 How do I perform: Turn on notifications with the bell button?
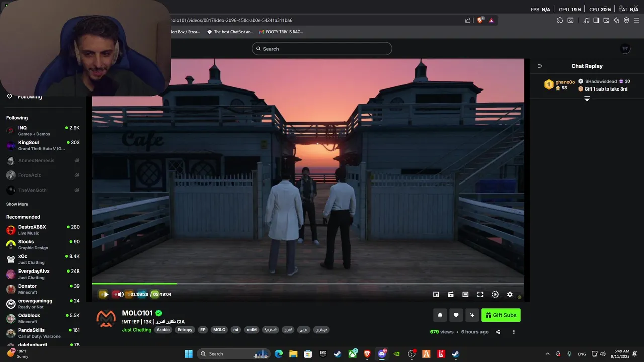(440, 315)
